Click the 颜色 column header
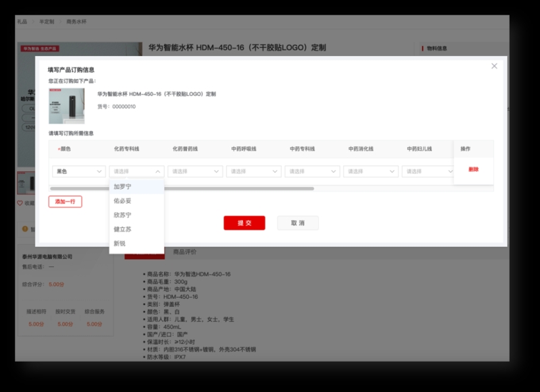540x392 pixels. click(x=65, y=149)
